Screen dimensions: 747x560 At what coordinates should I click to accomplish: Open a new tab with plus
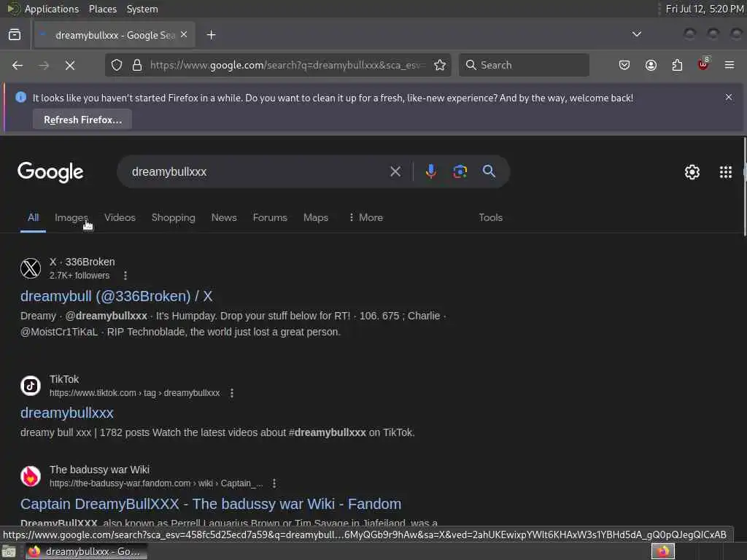(211, 35)
